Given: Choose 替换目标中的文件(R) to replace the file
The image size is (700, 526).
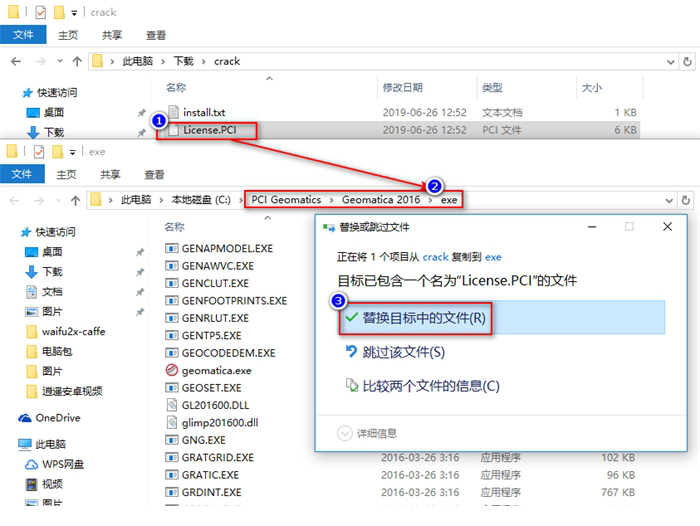Looking at the screenshot, I should 414,318.
